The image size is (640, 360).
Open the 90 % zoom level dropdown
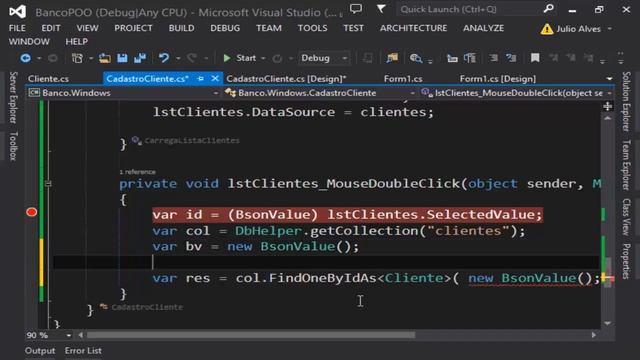(69, 336)
